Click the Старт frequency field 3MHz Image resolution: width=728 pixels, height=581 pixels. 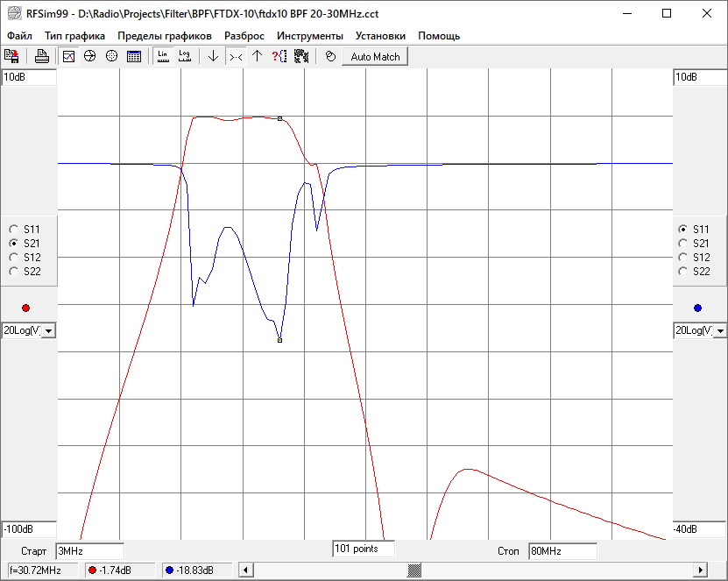pyautogui.click(x=89, y=552)
